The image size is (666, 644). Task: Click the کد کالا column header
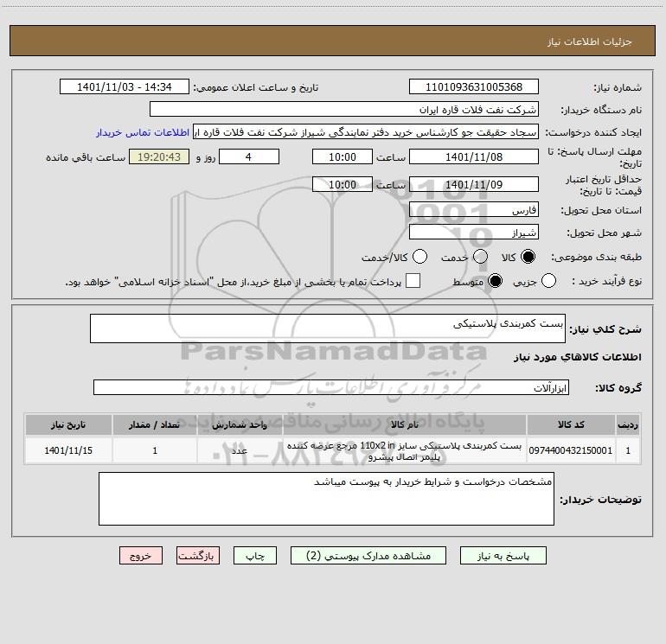coord(571,424)
